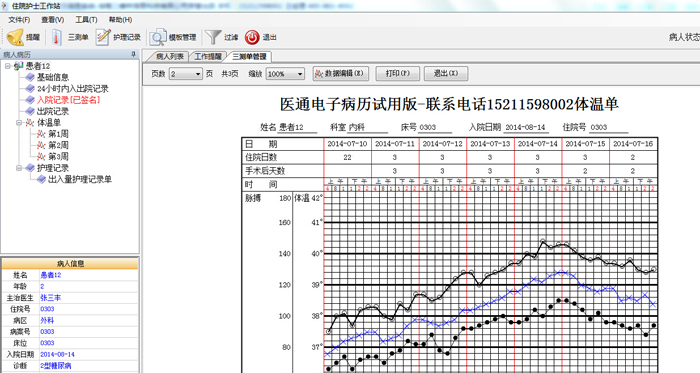Open 模板管理 magnifier icon
700x373 pixels.
point(158,37)
